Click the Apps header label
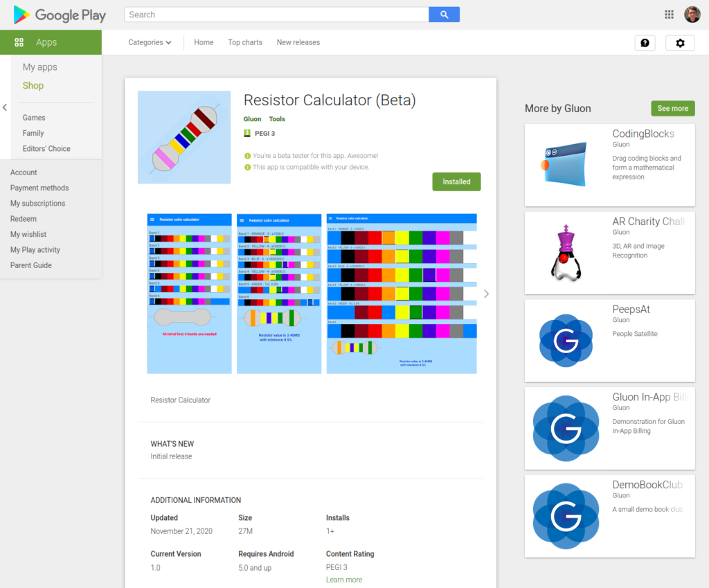Screen dimensions: 709x588 [46, 42]
